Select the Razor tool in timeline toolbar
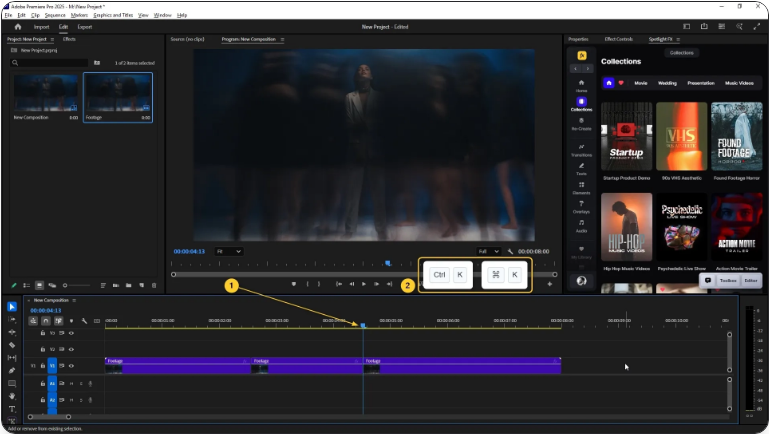The height and width of the screenshot is (434, 769). tap(12, 345)
